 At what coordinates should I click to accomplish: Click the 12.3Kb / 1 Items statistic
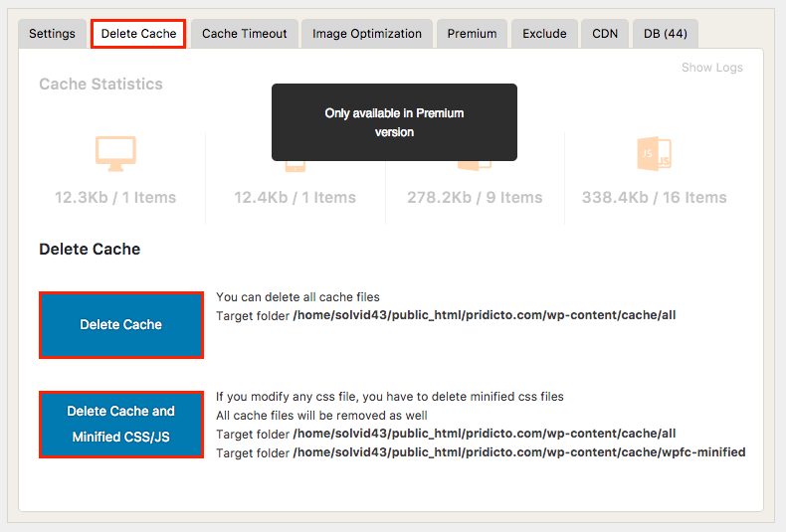pos(115,198)
